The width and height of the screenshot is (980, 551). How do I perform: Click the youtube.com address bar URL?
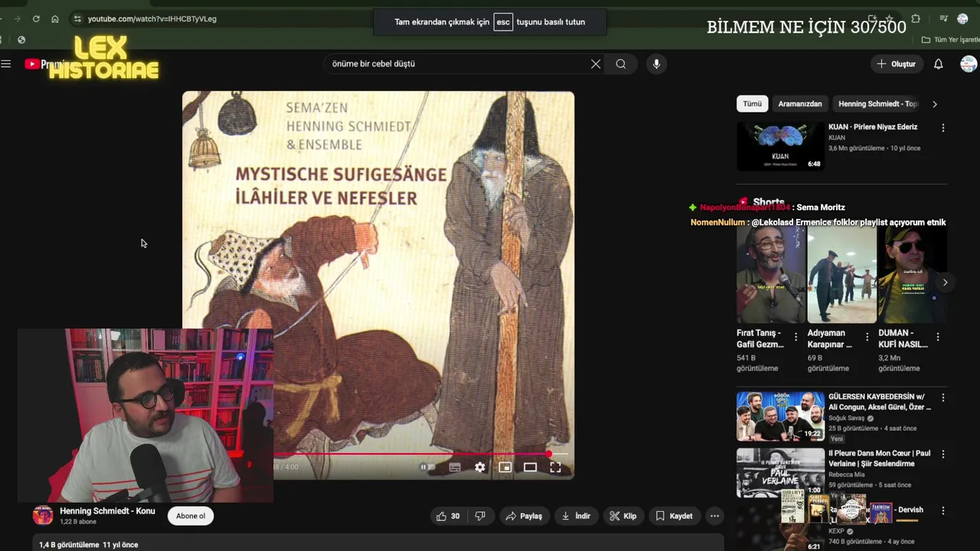152,18
